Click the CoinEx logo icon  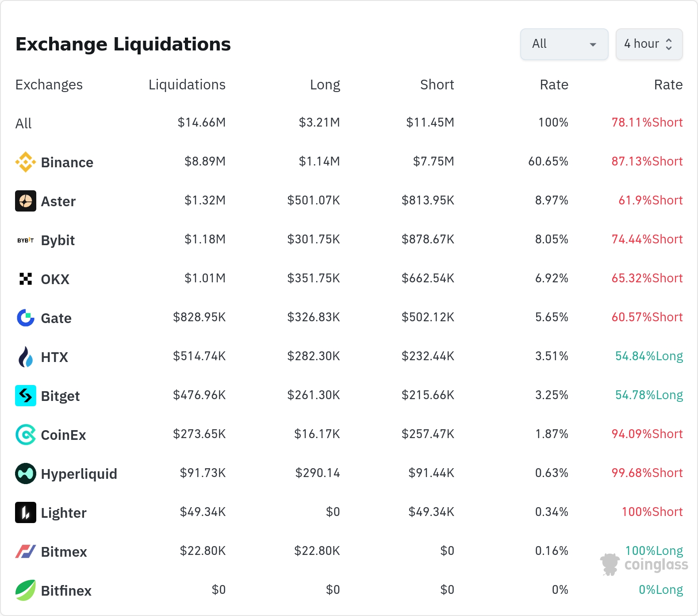click(x=26, y=435)
